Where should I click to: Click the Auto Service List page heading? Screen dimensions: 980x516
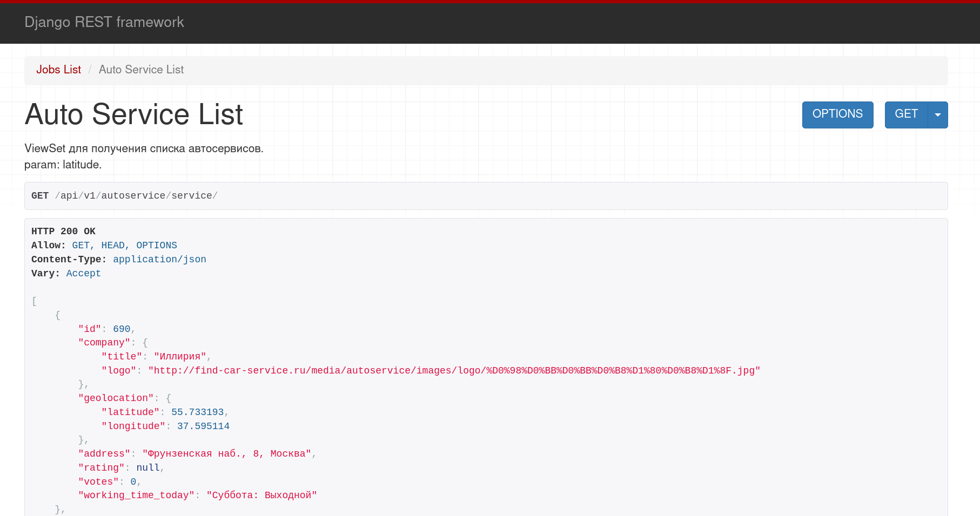(133, 114)
